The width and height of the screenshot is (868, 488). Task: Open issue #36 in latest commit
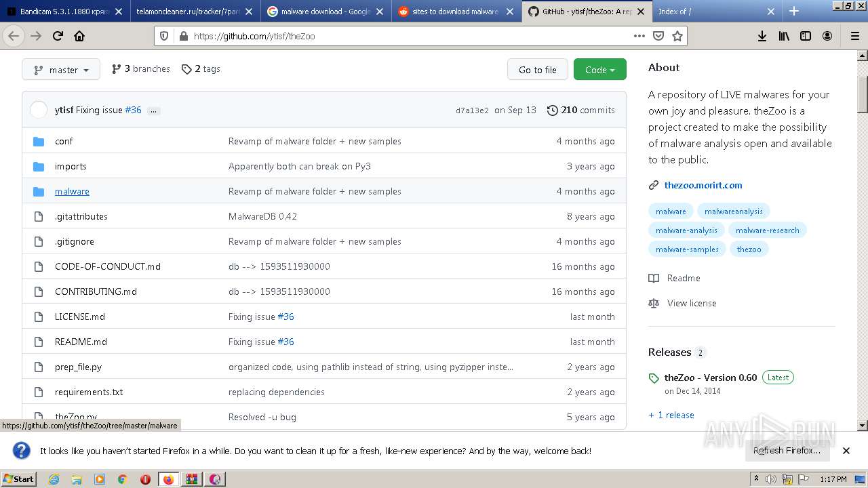pyautogui.click(x=133, y=110)
